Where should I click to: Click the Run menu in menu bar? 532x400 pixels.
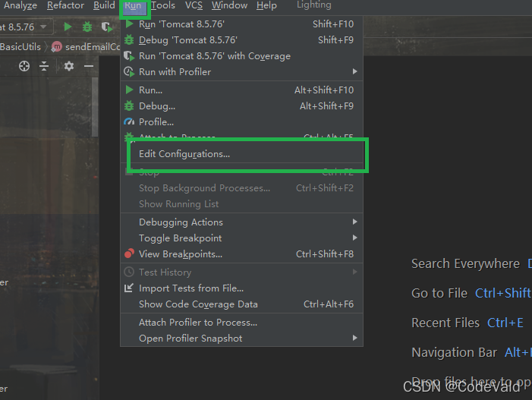[x=134, y=6]
